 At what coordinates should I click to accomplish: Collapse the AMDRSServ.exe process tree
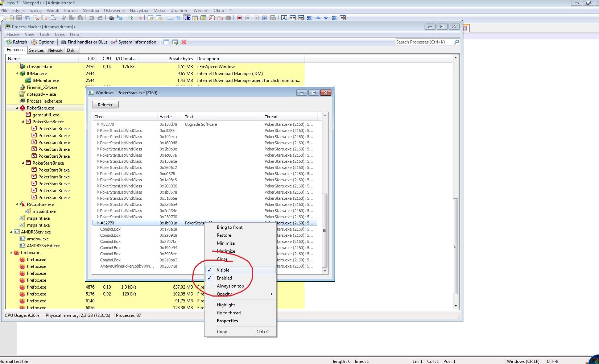(x=11, y=232)
